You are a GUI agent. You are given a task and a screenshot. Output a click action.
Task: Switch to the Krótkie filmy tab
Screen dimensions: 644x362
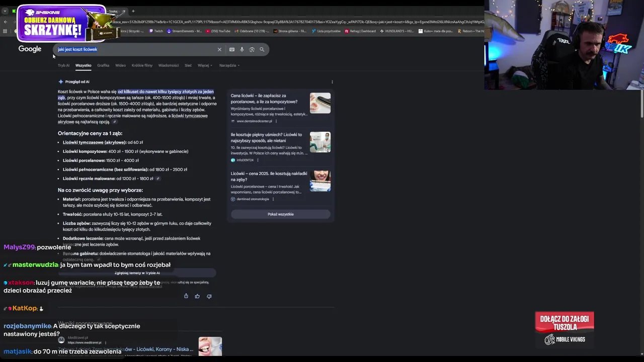click(x=142, y=65)
